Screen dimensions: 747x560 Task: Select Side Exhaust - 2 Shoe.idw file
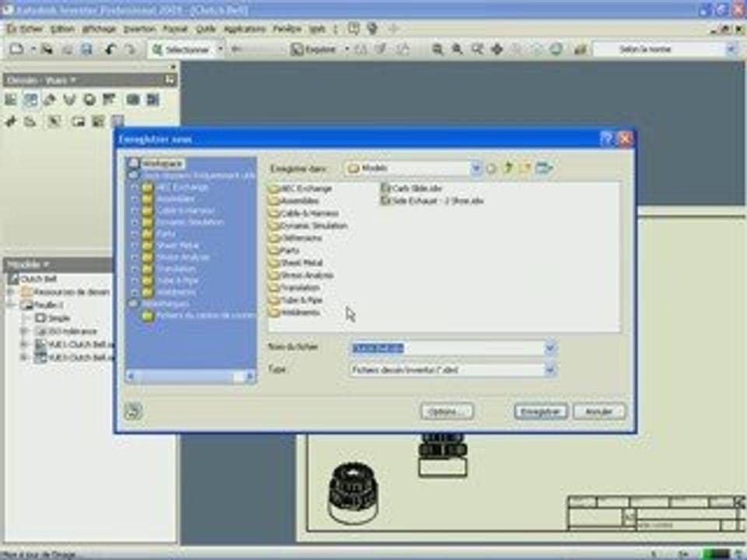[x=433, y=201]
